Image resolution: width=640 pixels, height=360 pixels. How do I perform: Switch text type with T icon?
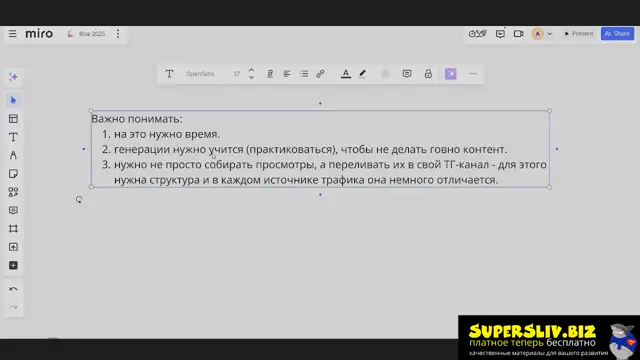[x=169, y=74]
